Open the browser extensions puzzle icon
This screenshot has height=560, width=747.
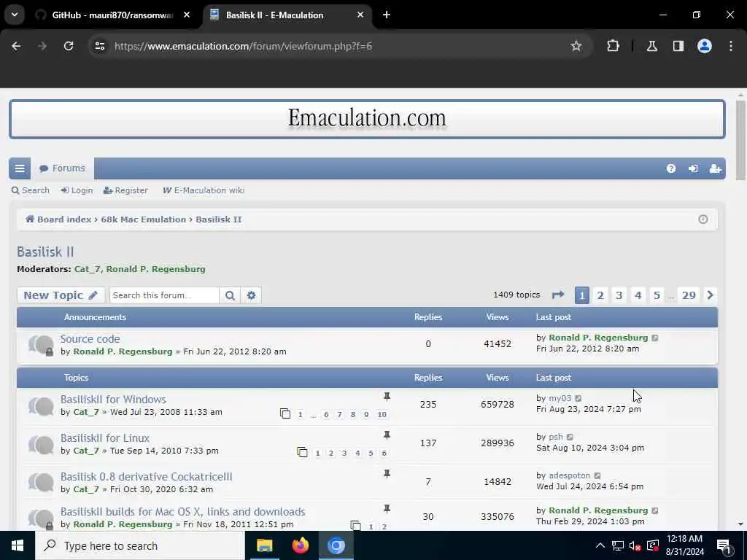pos(613,46)
